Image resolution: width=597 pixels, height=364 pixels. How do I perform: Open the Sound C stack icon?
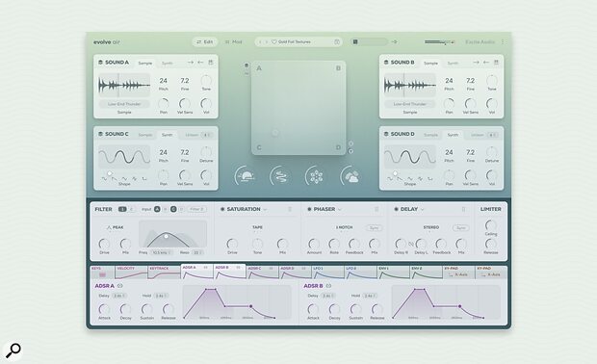coord(100,134)
